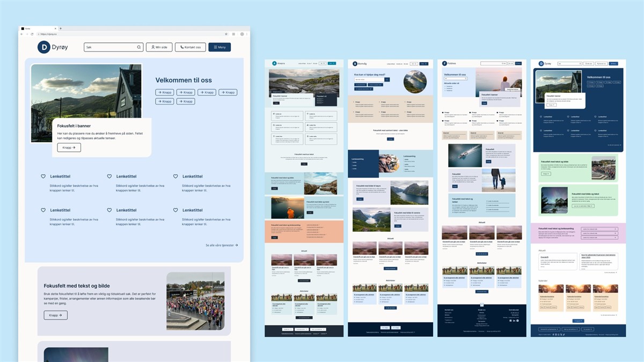Open the Meny hamburger menu
Screen dimensions: 644x362
click(219, 47)
